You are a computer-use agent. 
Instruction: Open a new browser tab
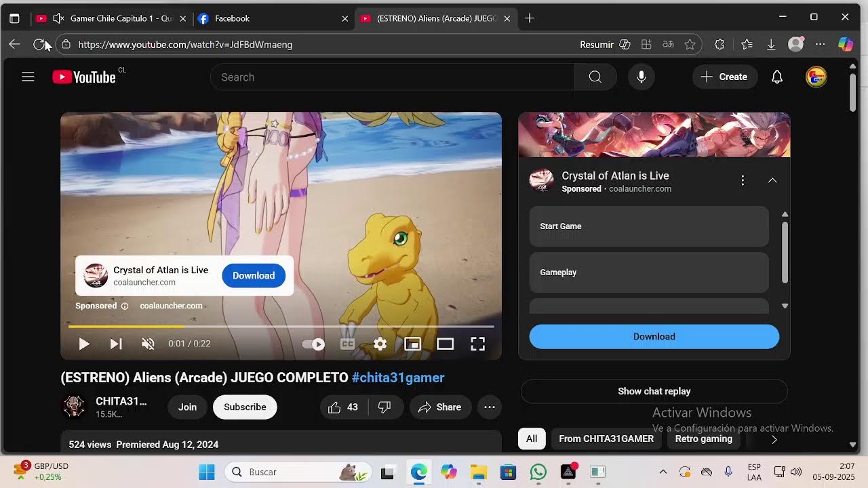click(530, 18)
